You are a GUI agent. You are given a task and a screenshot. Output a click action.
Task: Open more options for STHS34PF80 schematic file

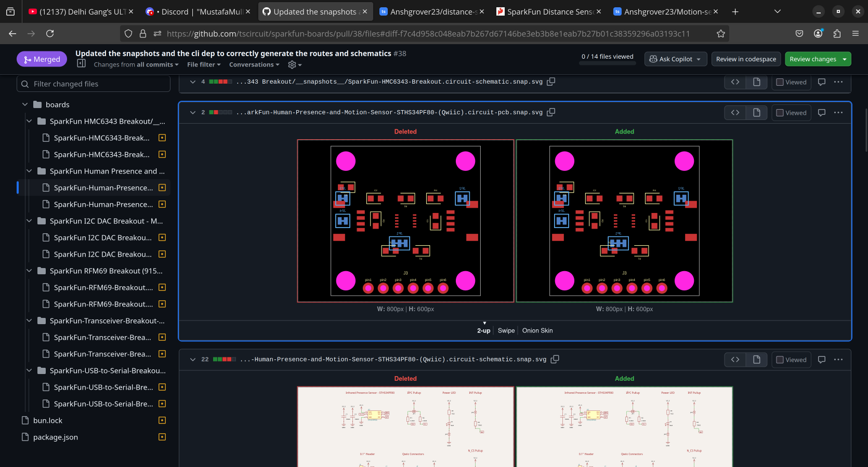(838, 359)
